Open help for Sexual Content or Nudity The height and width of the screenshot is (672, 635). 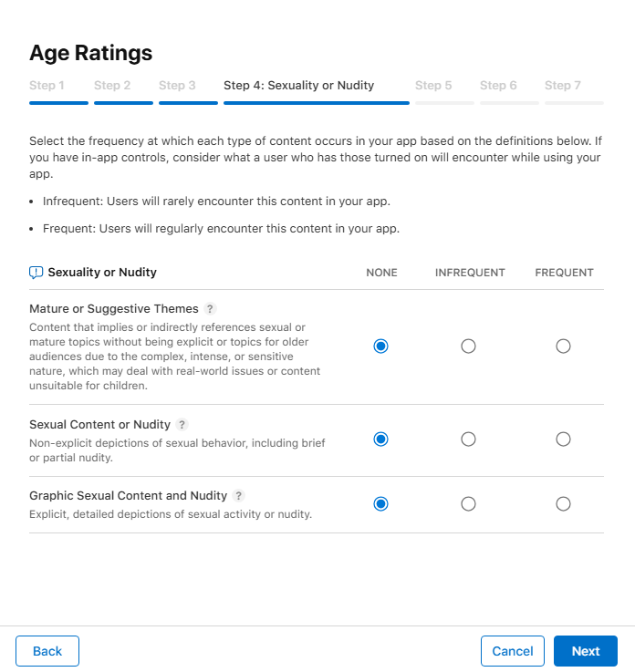(182, 425)
